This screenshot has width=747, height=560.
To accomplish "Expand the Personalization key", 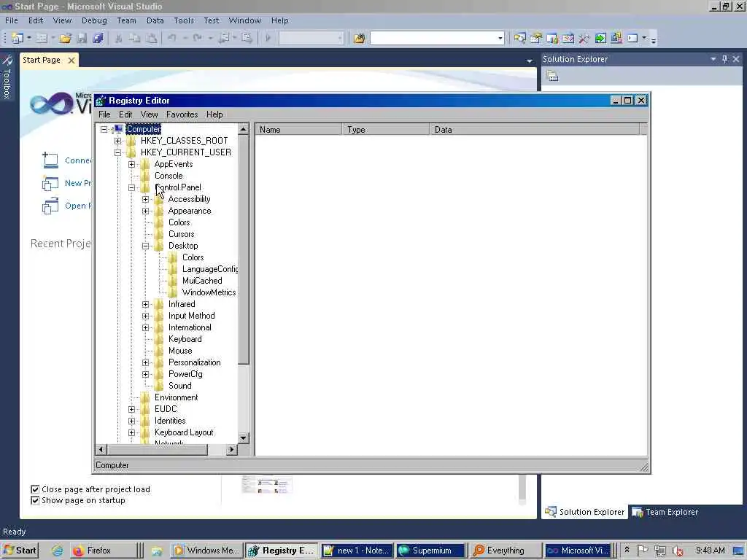I will pos(145,362).
